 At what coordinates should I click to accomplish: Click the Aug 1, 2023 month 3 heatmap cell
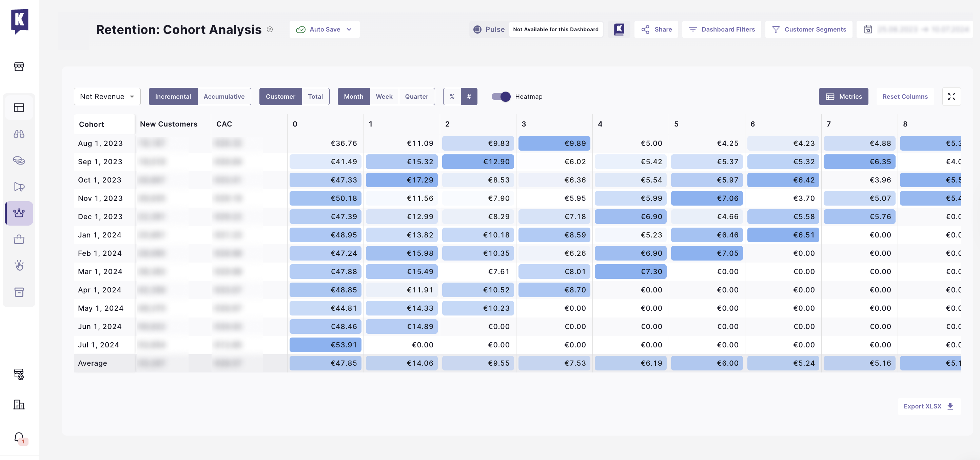pos(554,143)
